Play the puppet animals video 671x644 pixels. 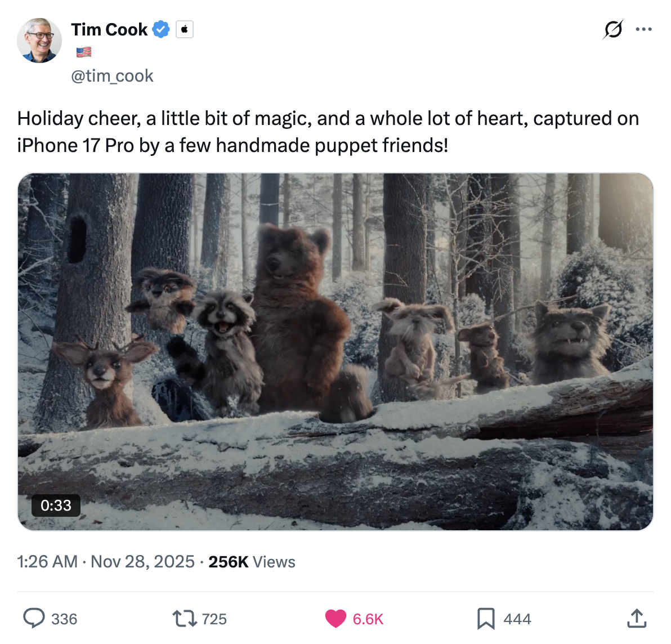point(335,351)
